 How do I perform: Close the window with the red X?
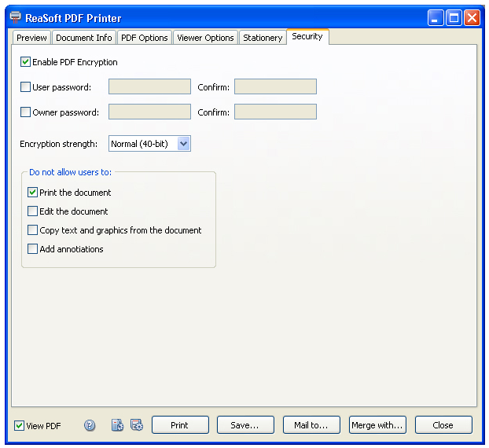pyautogui.click(x=472, y=17)
